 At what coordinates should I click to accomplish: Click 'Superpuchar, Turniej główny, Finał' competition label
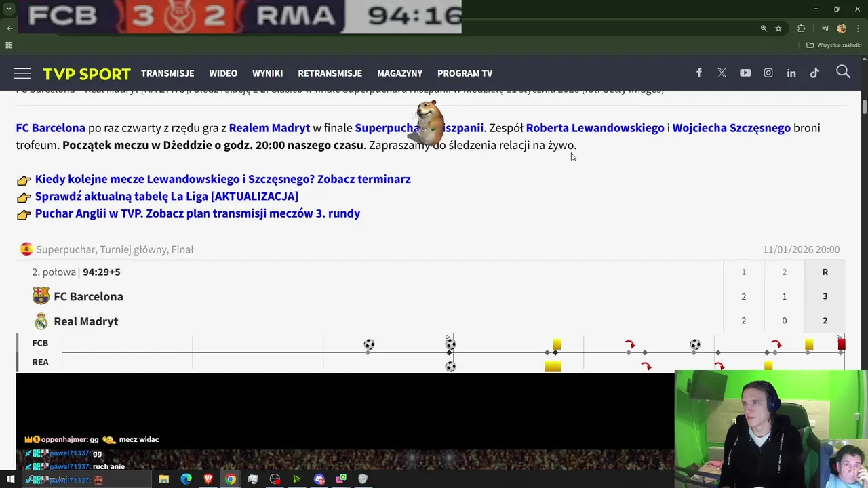tap(115, 249)
